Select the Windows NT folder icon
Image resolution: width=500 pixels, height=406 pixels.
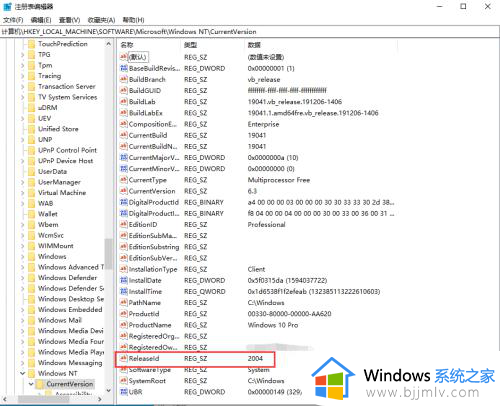[32, 373]
